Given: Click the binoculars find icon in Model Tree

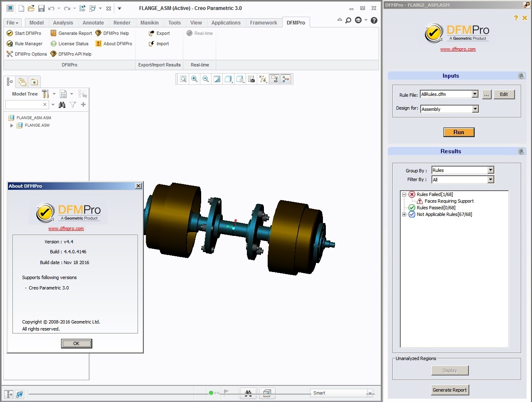Looking at the screenshot, I should click(x=62, y=105).
